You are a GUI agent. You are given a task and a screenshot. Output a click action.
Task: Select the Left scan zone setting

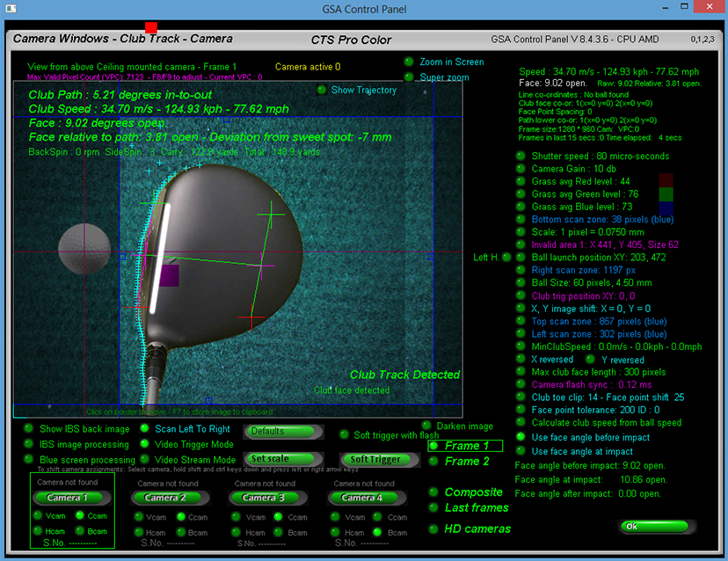[x=521, y=333]
